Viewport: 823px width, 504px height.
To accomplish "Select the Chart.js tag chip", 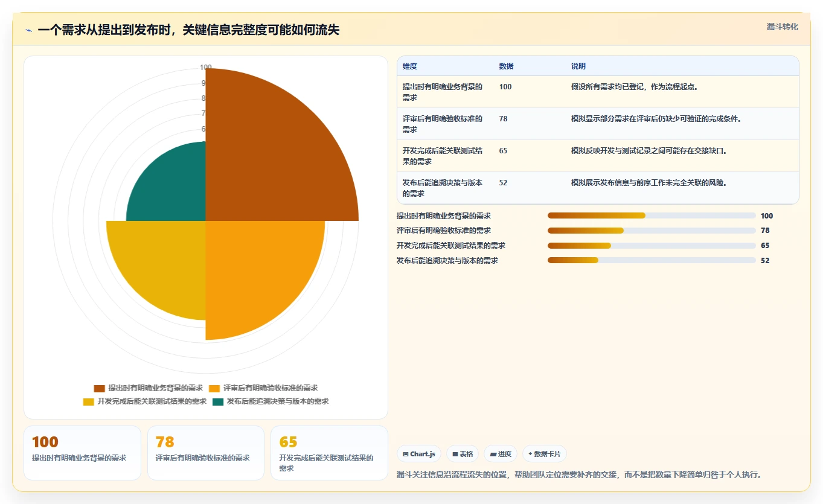I will [419, 454].
